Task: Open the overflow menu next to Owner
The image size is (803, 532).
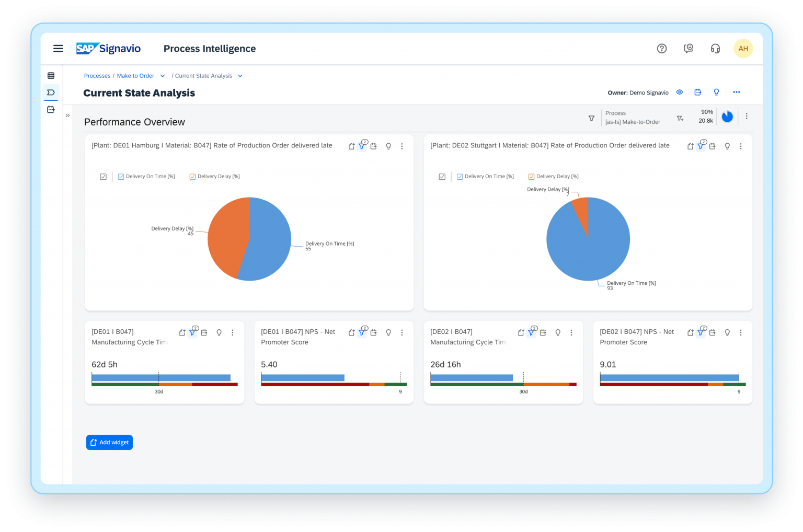Action: [x=737, y=92]
